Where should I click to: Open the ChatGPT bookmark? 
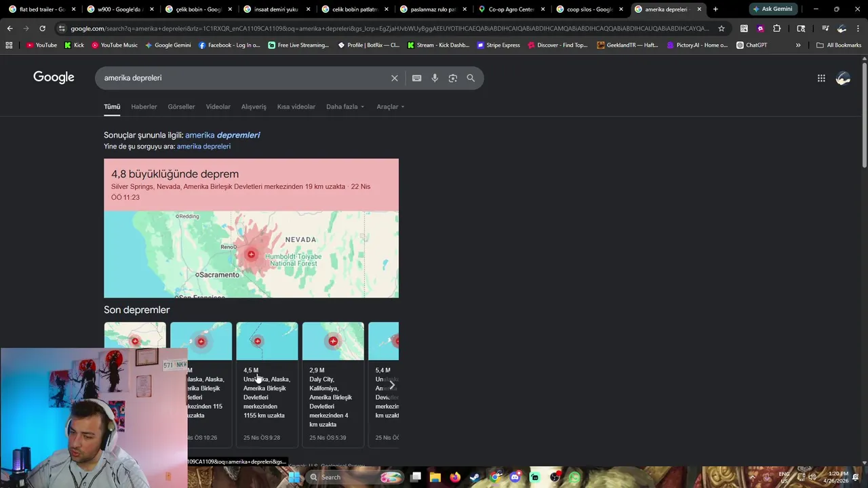[x=751, y=45]
